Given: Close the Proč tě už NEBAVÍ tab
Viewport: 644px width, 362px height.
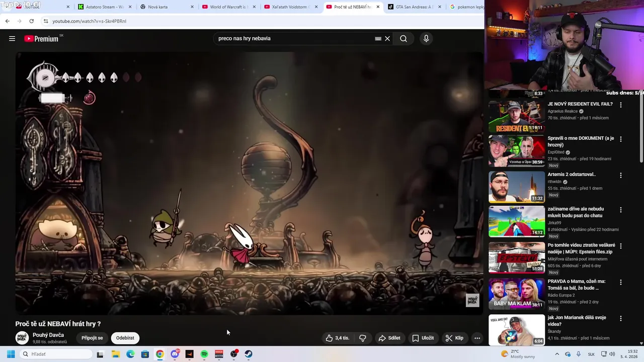Looking at the screenshot, I should (378, 7).
